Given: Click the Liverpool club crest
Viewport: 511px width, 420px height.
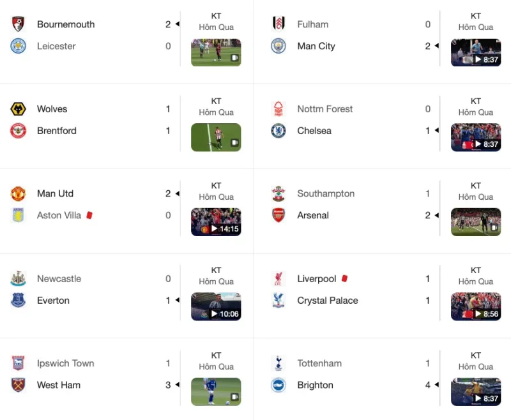Looking at the screenshot, I should (278, 279).
